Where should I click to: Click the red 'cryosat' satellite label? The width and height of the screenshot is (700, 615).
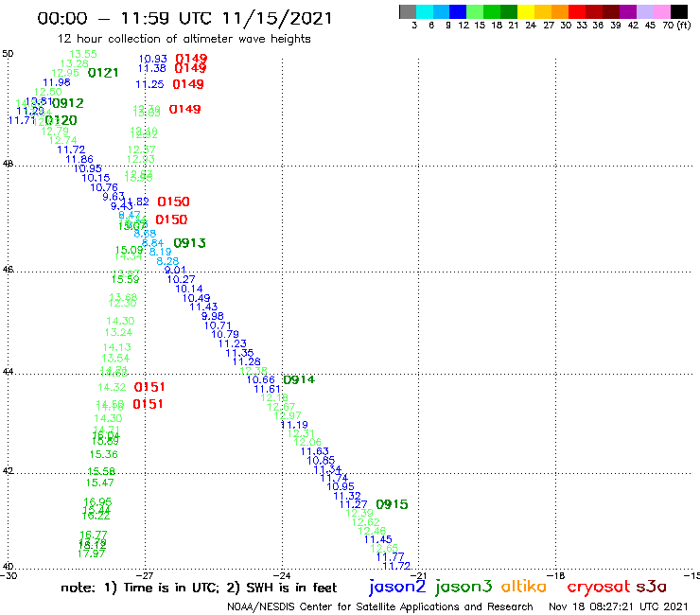pyautogui.click(x=599, y=587)
